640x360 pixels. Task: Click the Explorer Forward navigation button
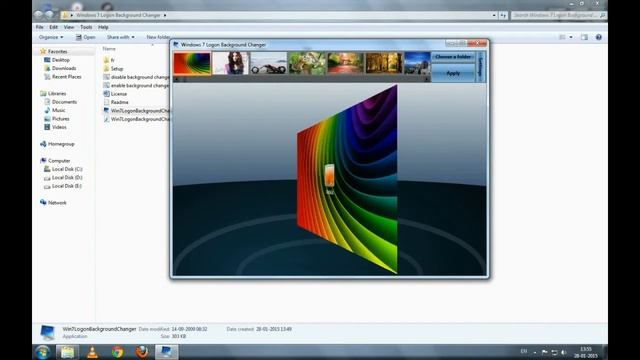[x=49, y=15]
